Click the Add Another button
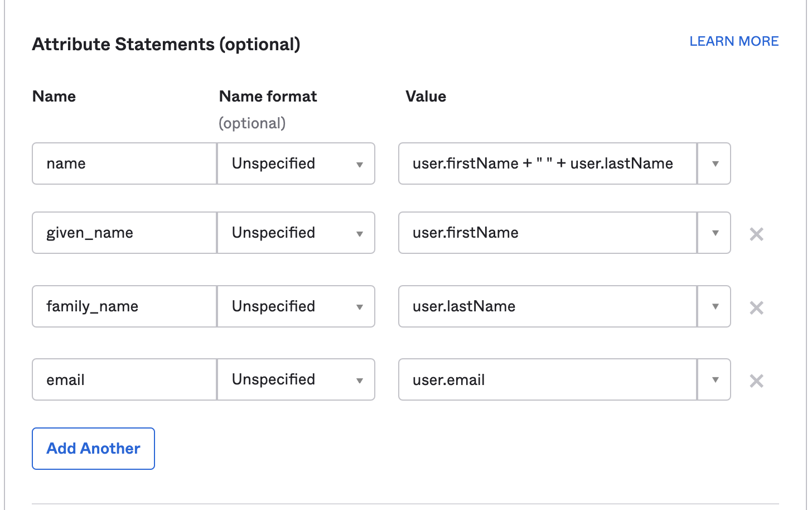Image resolution: width=812 pixels, height=510 pixels. coord(93,449)
